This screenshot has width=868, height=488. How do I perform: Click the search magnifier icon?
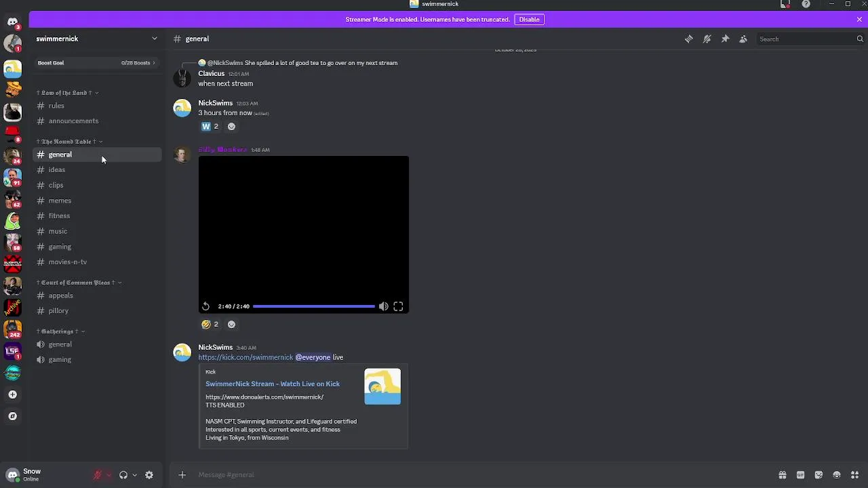click(x=860, y=39)
